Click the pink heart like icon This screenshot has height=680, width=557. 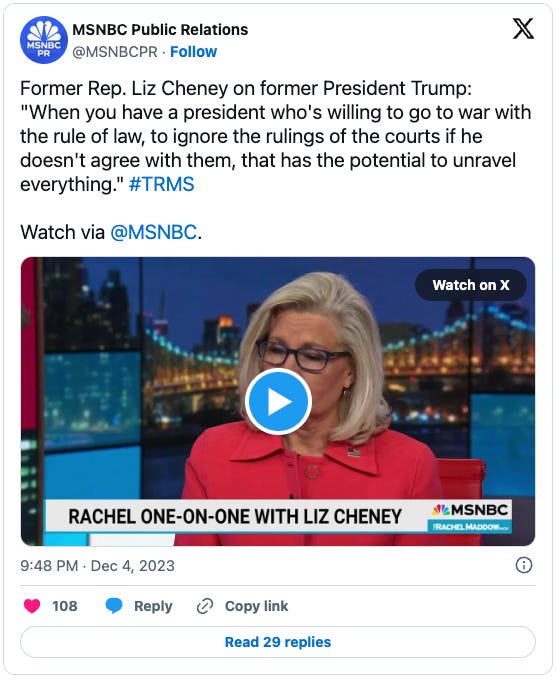[x=32, y=606]
